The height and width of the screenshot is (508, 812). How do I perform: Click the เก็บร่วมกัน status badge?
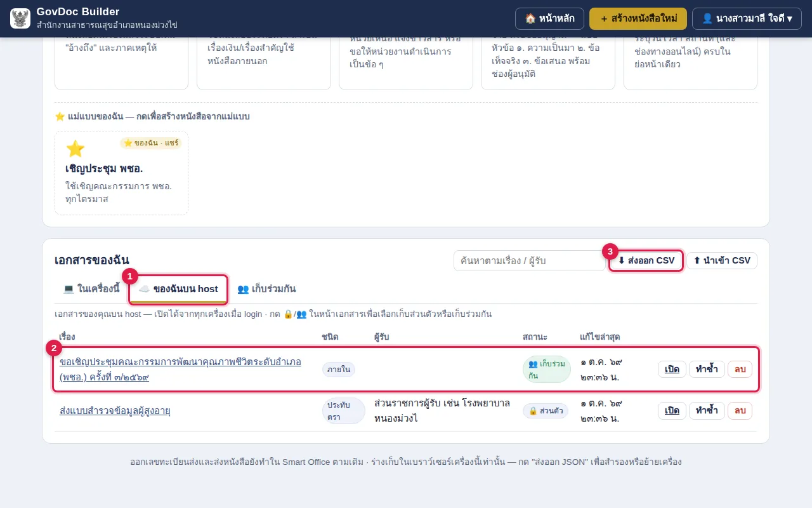[547, 370]
